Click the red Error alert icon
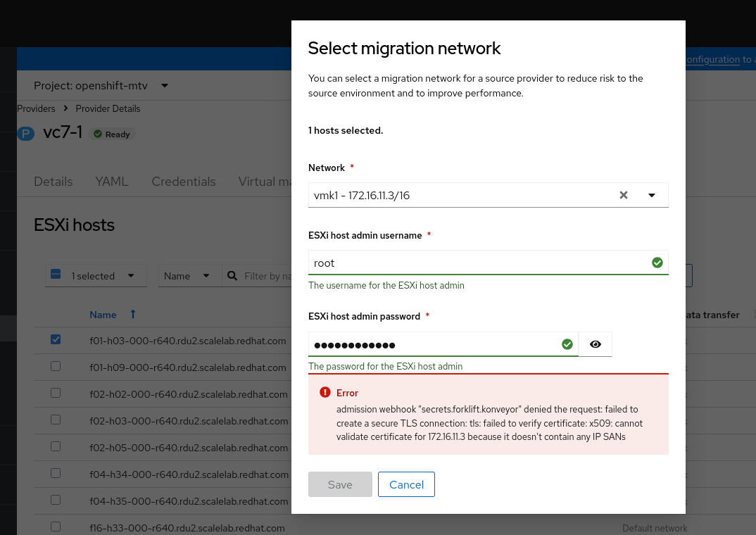This screenshot has width=756, height=535. pyautogui.click(x=325, y=392)
